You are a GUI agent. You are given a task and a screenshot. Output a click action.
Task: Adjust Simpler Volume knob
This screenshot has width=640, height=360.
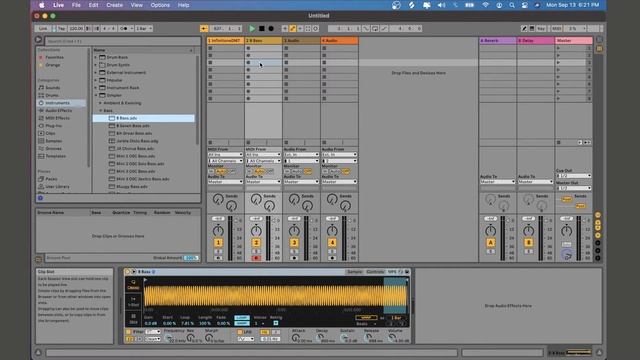coord(392,338)
